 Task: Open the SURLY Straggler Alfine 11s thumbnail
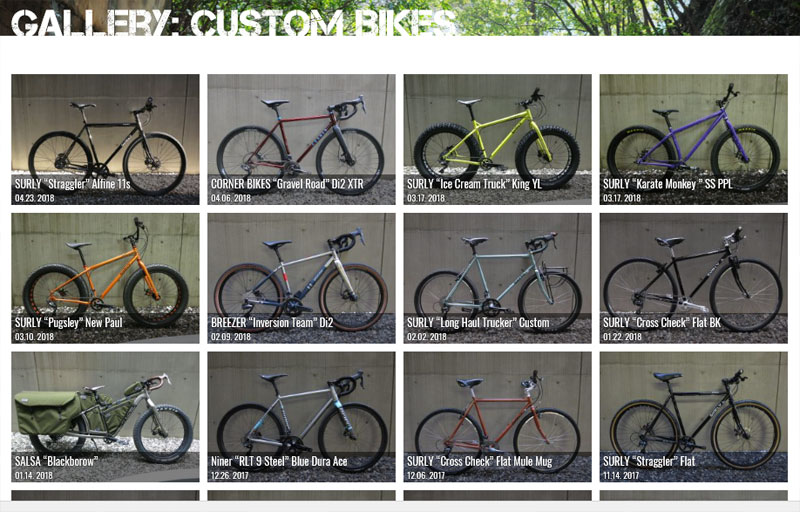click(105, 139)
